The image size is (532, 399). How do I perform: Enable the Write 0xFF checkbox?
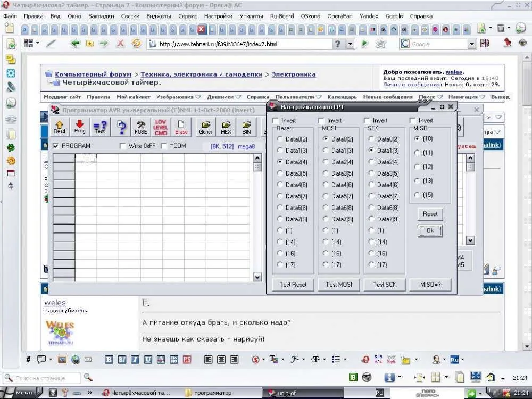coord(123,146)
